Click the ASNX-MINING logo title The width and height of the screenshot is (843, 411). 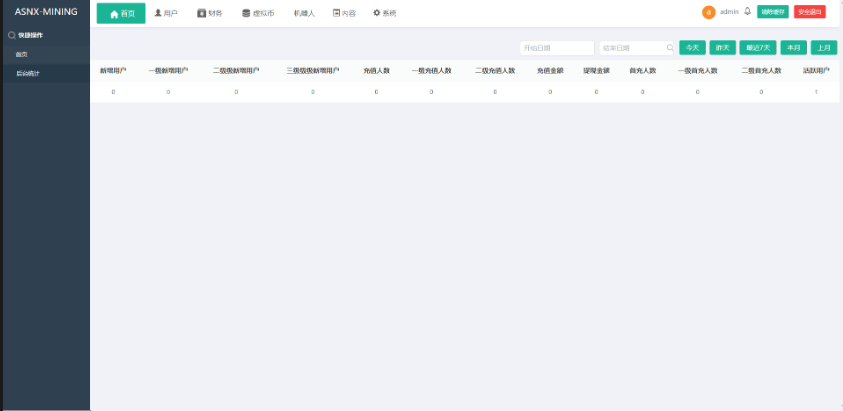(x=46, y=12)
